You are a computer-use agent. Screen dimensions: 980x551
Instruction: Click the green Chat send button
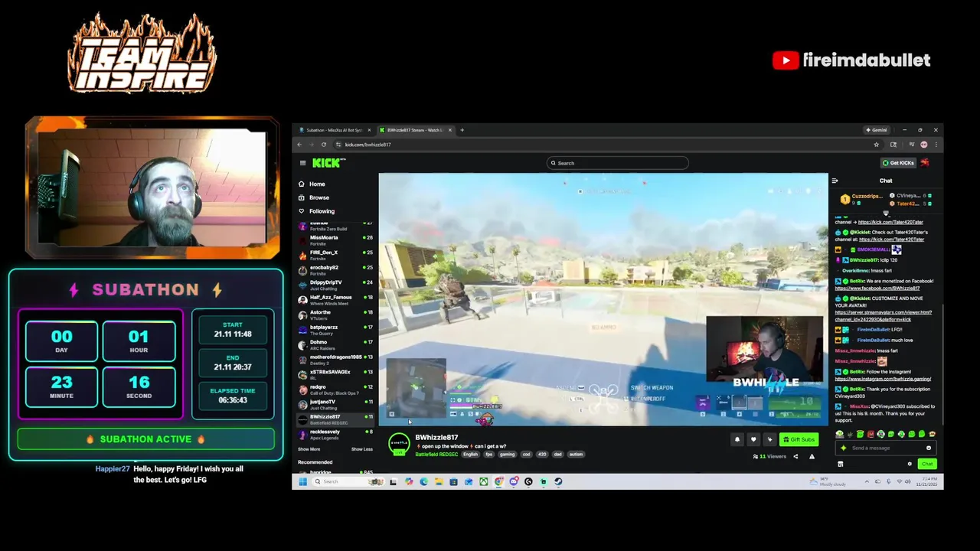click(x=927, y=464)
